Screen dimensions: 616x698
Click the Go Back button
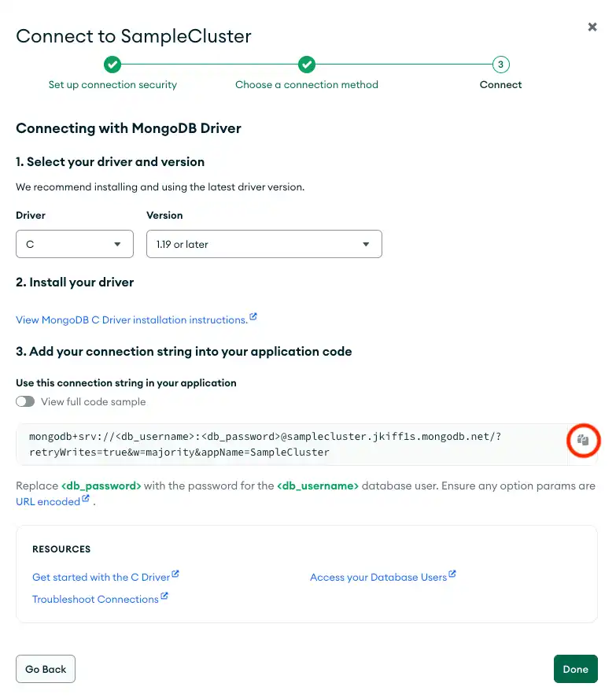[45, 669]
